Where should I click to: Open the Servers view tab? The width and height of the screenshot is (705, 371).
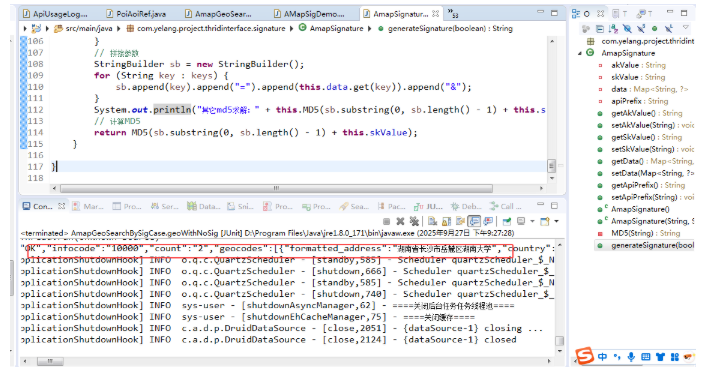point(165,206)
